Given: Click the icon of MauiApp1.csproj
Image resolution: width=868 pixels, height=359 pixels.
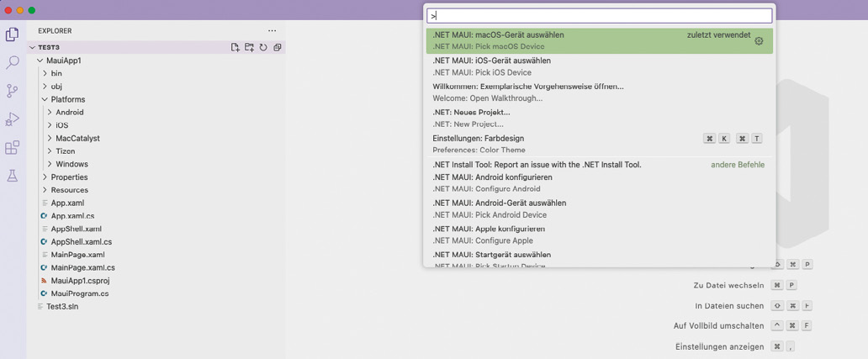Looking at the screenshot, I should (44, 281).
